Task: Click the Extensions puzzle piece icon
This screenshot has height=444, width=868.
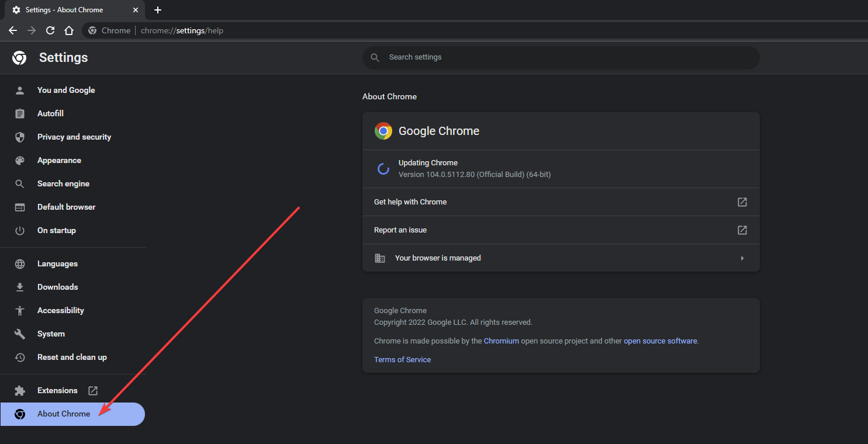Action: click(x=20, y=390)
